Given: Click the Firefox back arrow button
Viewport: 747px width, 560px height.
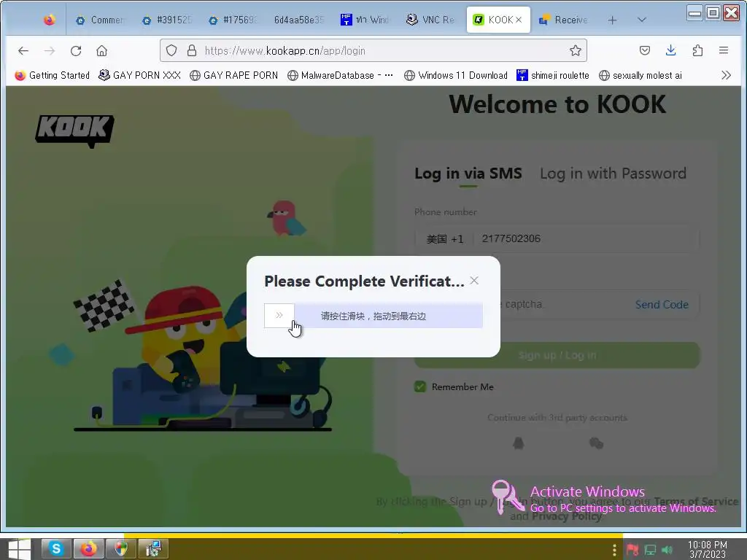Looking at the screenshot, I should 23,50.
